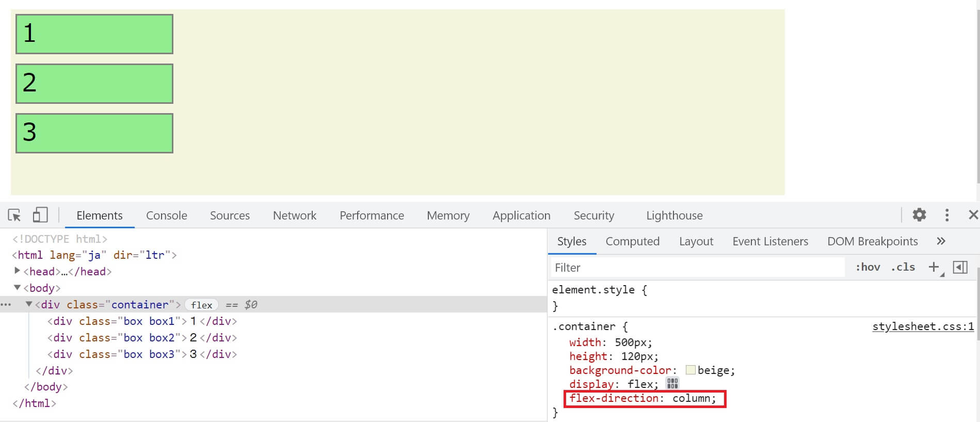The image size is (980, 422).
Task: Open DevTools settings gear
Action: (x=919, y=215)
